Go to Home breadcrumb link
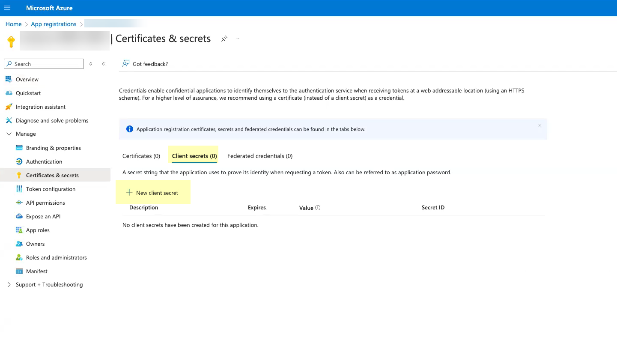 pos(13,24)
